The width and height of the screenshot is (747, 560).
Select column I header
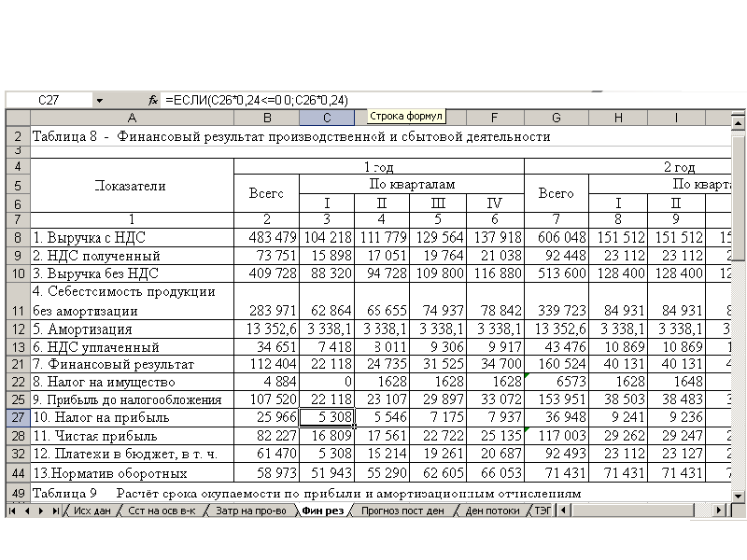tap(676, 118)
